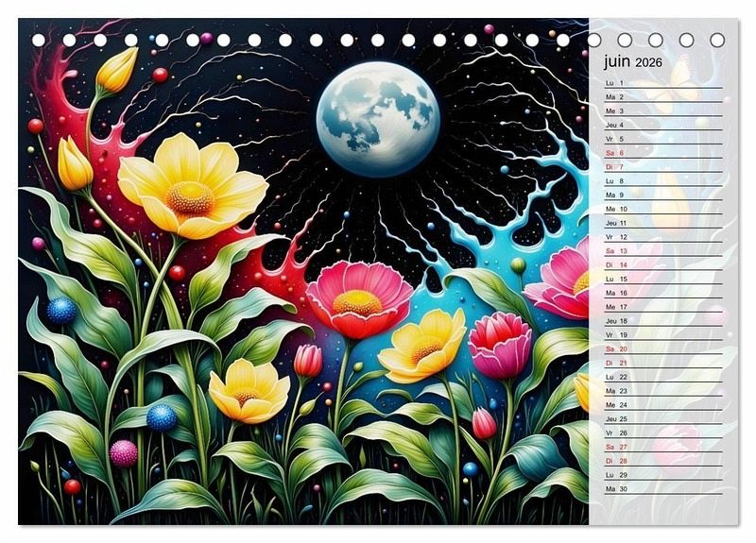Select the 'Jeu 4' calendar row
The width and height of the screenshot is (756, 543).
coord(664,125)
